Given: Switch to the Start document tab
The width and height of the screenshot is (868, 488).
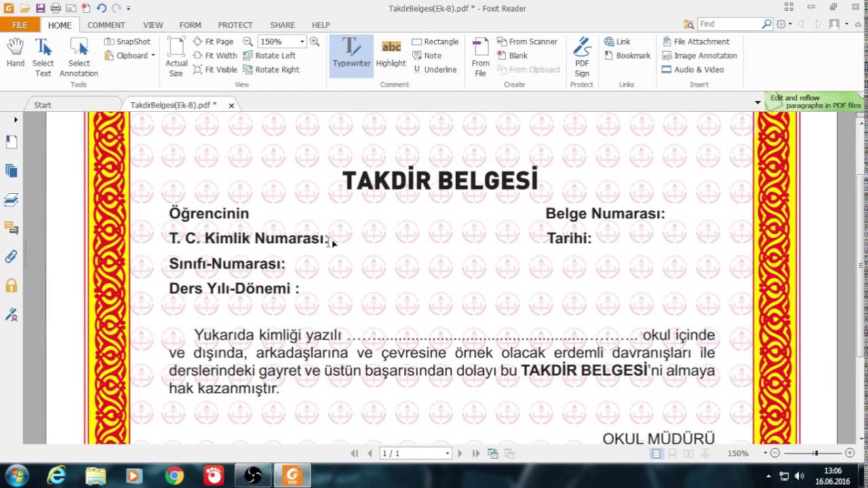Looking at the screenshot, I should (x=43, y=105).
